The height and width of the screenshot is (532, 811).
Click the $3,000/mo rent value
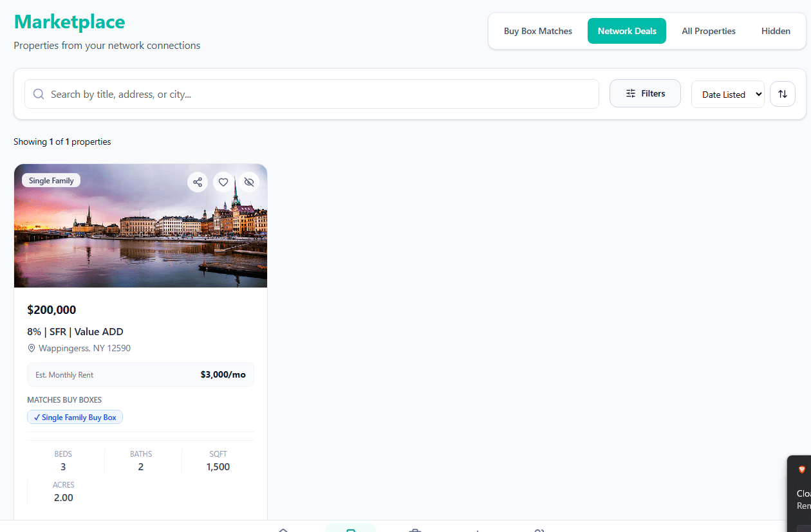click(x=223, y=374)
